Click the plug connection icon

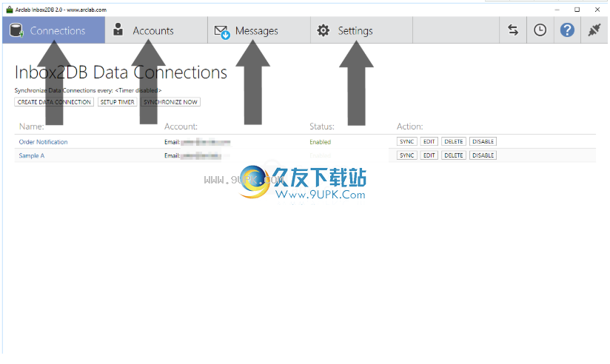(594, 30)
